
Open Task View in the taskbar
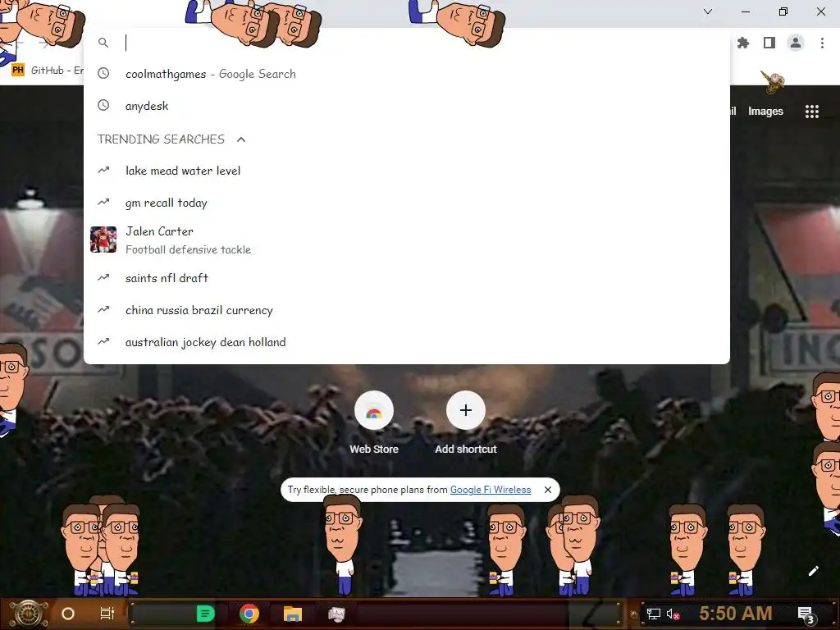107,614
